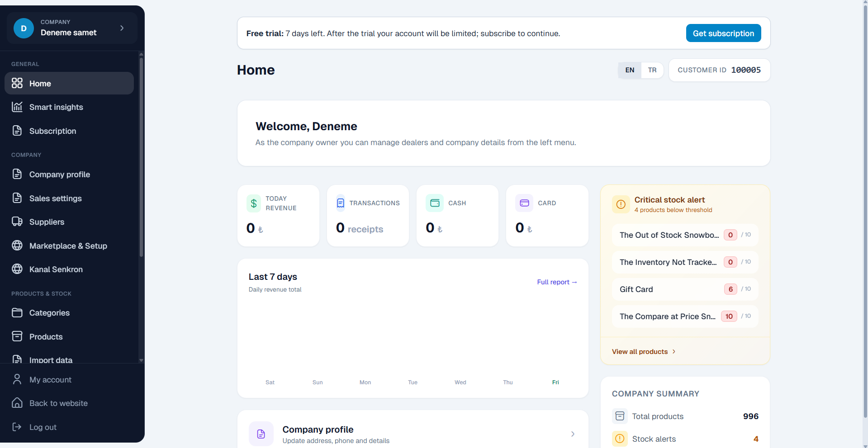Viewport: 868px width, 448px height.
Task: Expand the Company profile row chevron
Action: click(x=573, y=434)
